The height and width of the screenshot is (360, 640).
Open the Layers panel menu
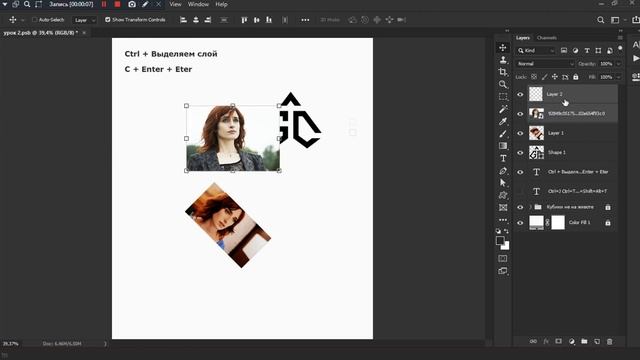(620, 38)
